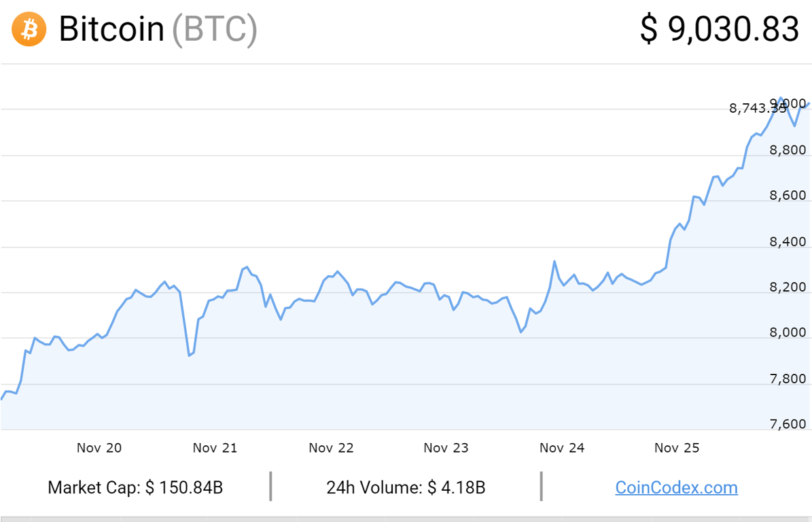Click the orange Bitcoin logo icon
The image size is (812, 522).
[x=29, y=29]
